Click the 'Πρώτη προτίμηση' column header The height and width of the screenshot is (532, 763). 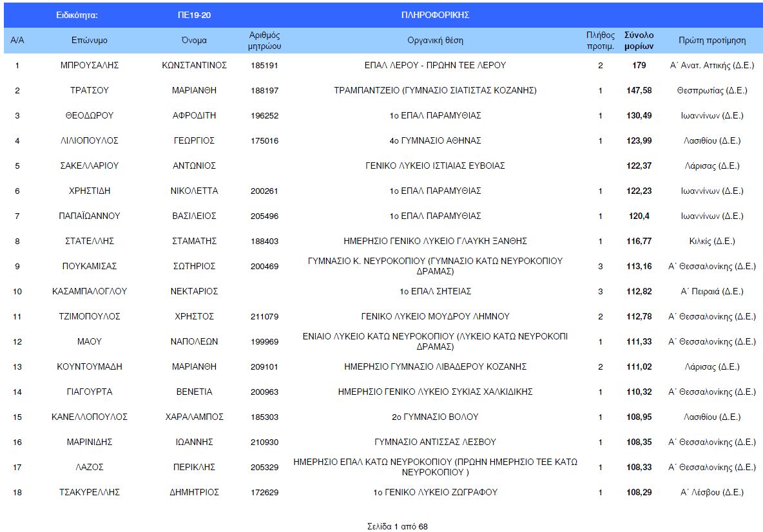pos(711,41)
